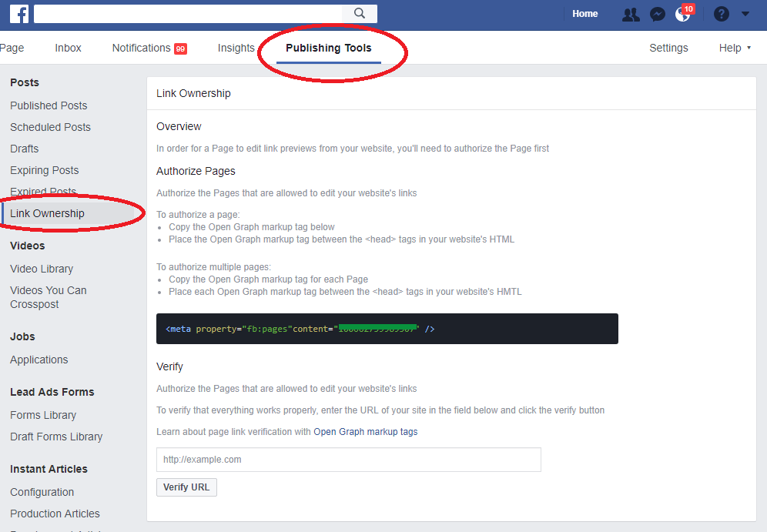Click the Facebook search input box
Image resolution: width=767 pixels, height=532 pixels.
(x=188, y=14)
